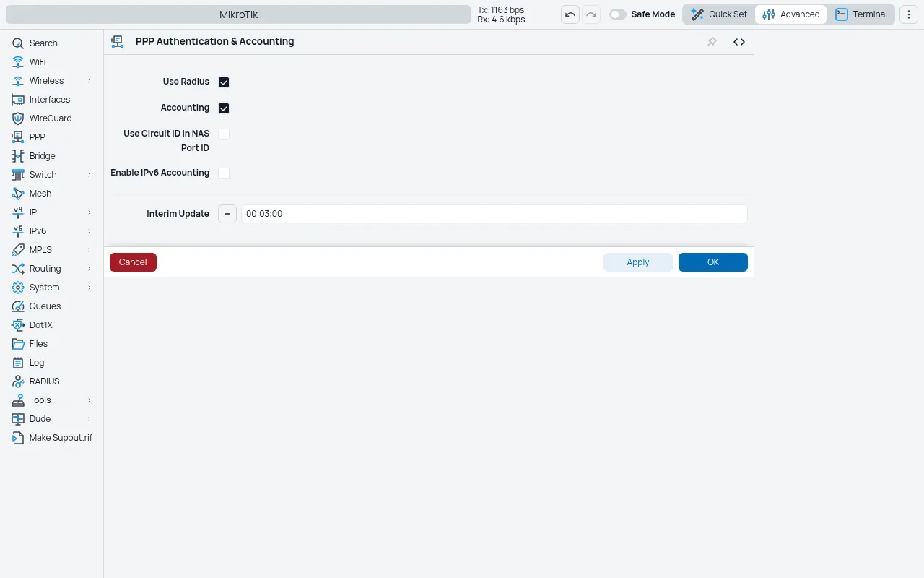924x578 pixels.
Task: Open the Bridge icon entry
Action: [x=18, y=156]
